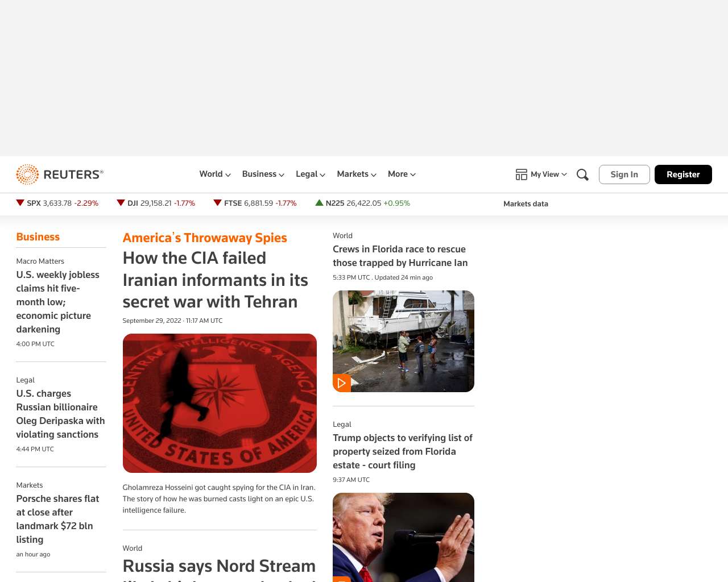Click the Hurricane Ian boat photo
The image size is (728, 582).
(x=403, y=341)
